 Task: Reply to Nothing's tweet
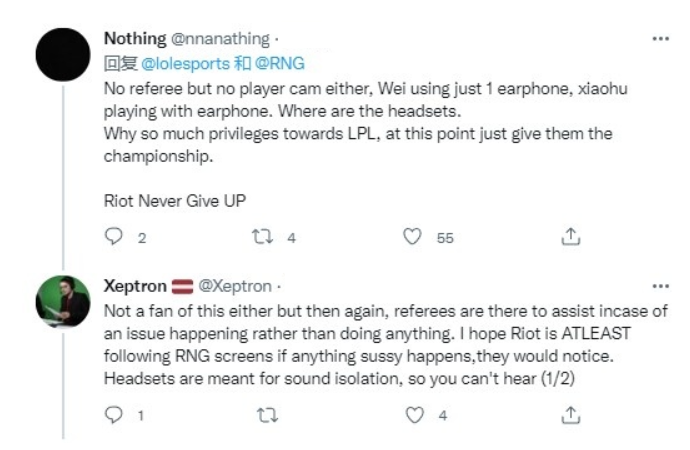coord(112,237)
